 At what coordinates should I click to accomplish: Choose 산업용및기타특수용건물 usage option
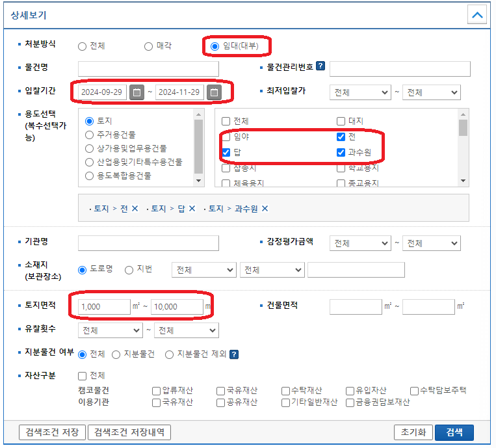pos(90,163)
